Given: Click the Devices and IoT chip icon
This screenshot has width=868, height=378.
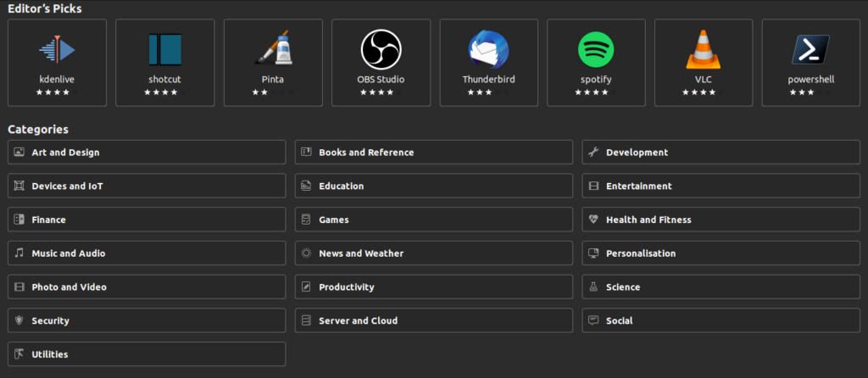Looking at the screenshot, I should (x=19, y=186).
